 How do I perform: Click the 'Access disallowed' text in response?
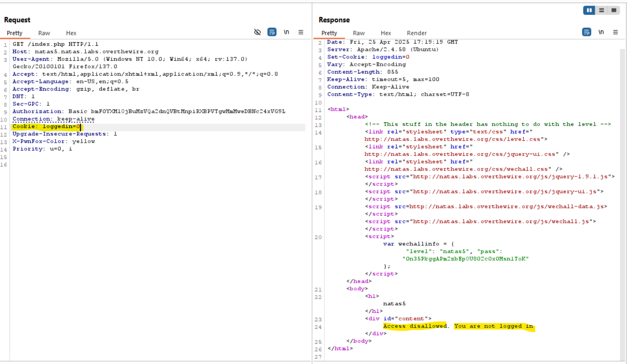[415, 326]
